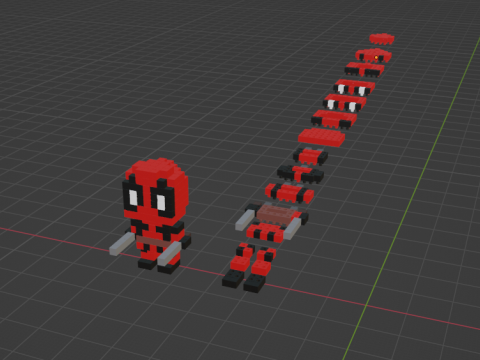Select the left black foot of exploded legs

click(233, 279)
